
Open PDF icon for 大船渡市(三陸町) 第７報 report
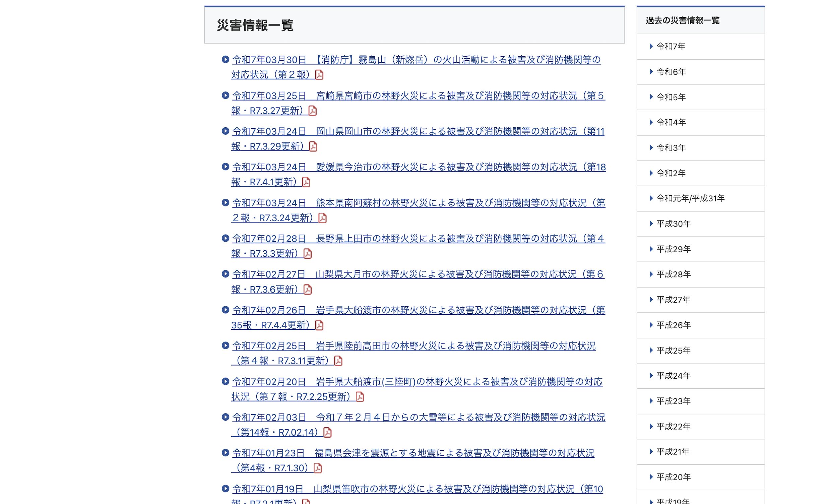(x=360, y=397)
